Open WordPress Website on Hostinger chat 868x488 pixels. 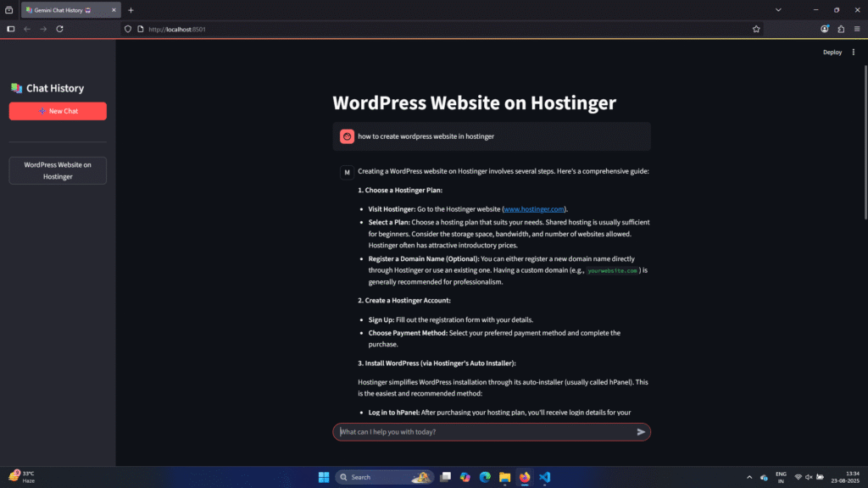pyautogui.click(x=58, y=170)
